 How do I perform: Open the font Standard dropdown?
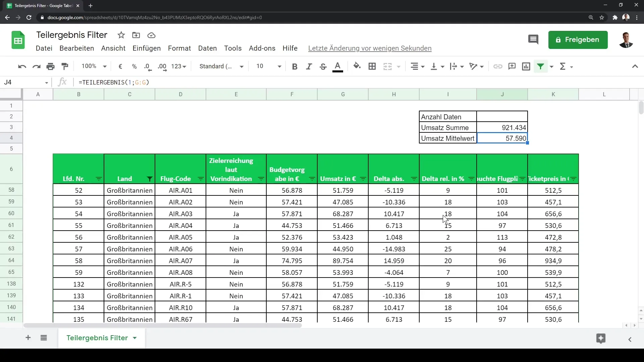(x=221, y=66)
